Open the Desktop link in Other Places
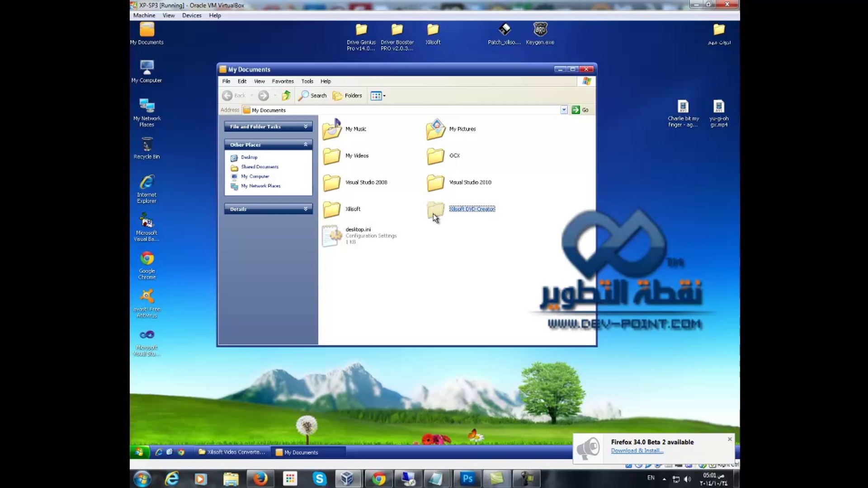This screenshot has height=488, width=868. pyautogui.click(x=249, y=158)
